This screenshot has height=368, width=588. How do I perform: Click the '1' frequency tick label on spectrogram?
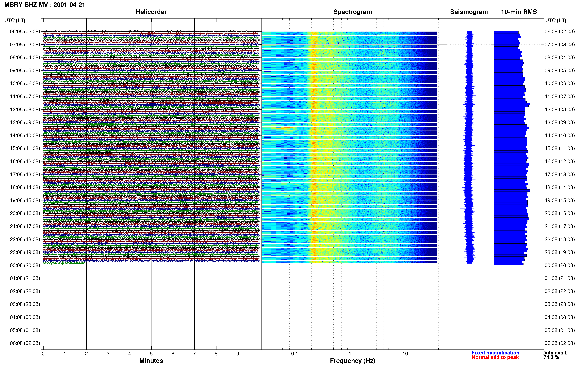pyautogui.click(x=350, y=354)
